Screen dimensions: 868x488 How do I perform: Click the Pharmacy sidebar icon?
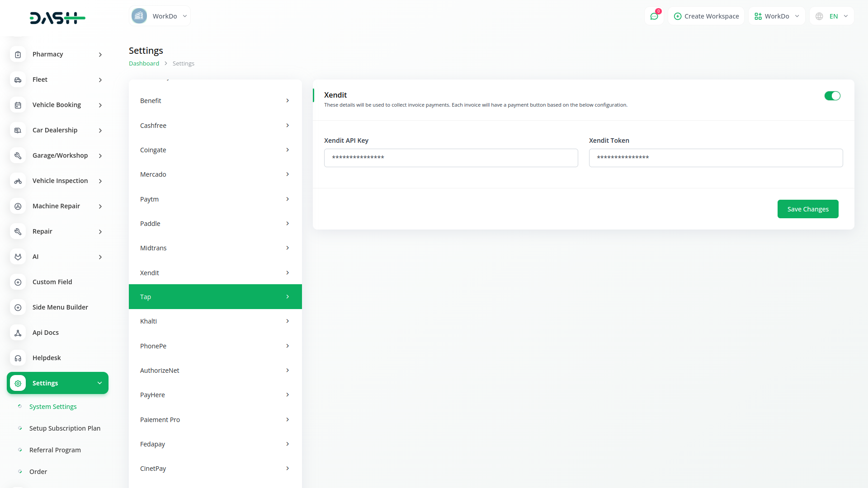point(18,55)
